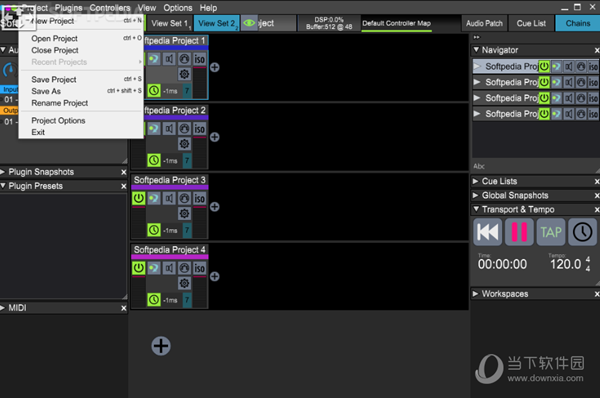The height and width of the screenshot is (398, 600).
Task: Open the Chains view
Action: [578, 23]
